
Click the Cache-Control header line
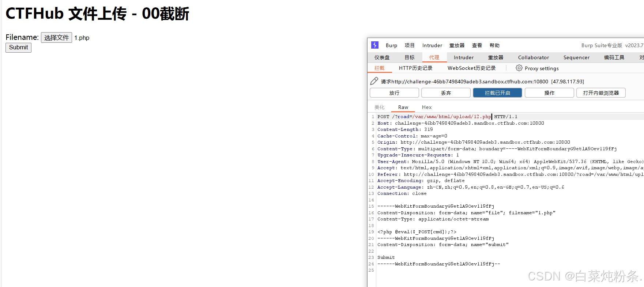(412, 136)
